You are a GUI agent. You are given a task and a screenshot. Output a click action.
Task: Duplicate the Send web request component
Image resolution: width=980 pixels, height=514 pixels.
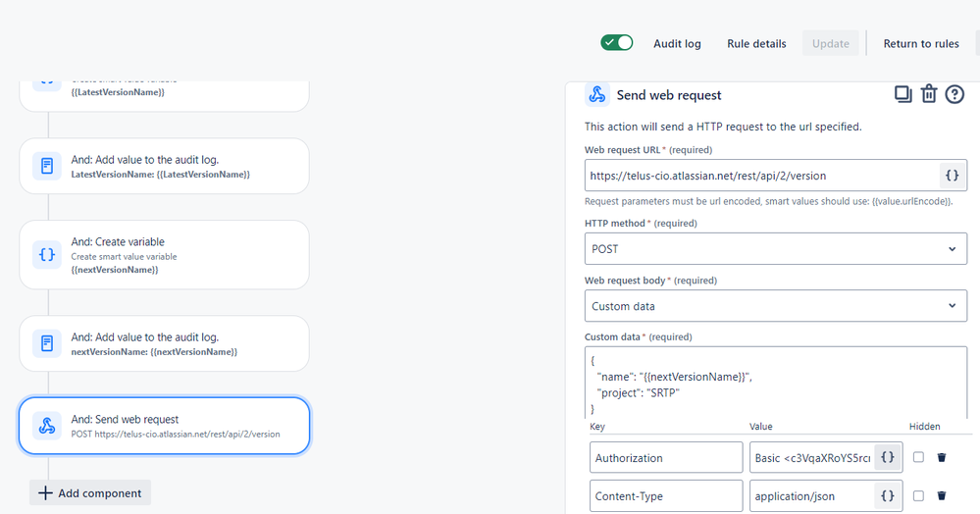[903, 94]
